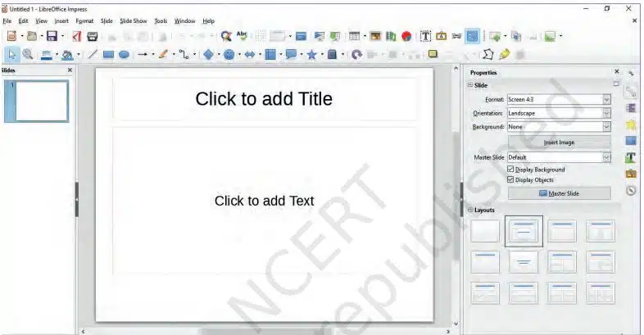644x335 pixels.
Task: Click the Save document icon
Action: [x=52, y=36]
